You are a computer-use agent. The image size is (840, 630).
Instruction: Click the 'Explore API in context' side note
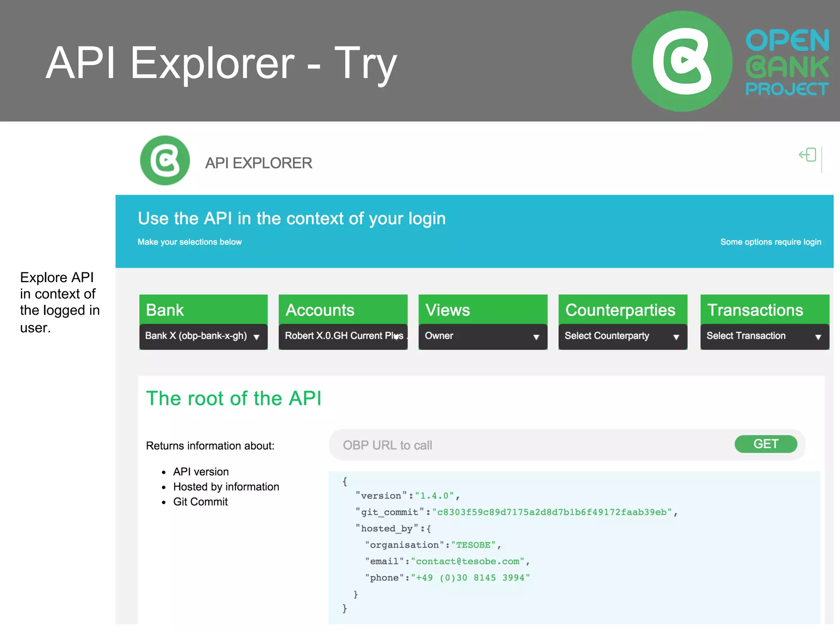click(60, 302)
